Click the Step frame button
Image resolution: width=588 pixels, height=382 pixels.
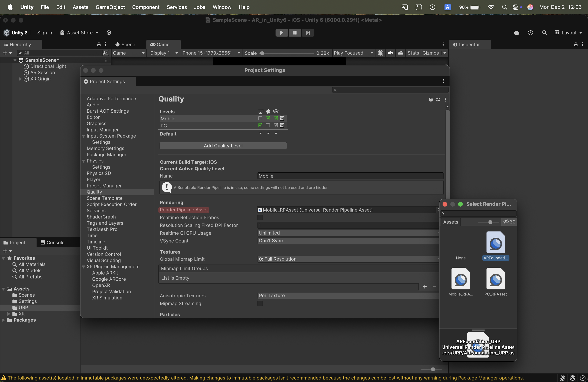point(308,33)
